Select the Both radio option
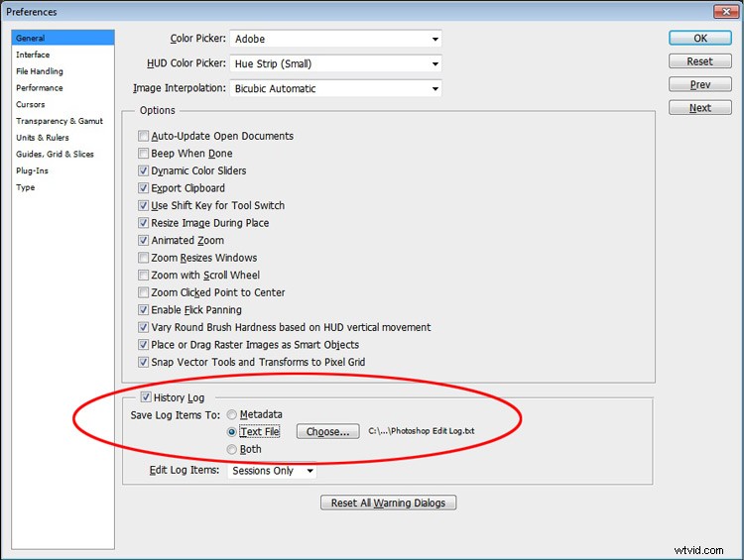 pyautogui.click(x=231, y=450)
